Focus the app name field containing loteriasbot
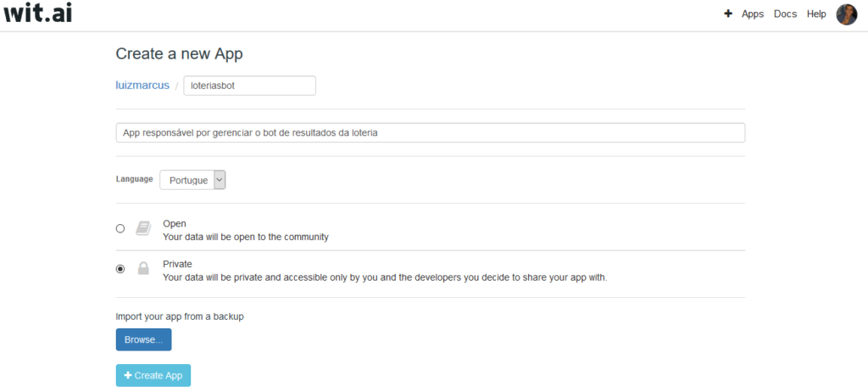Viewport: 868px width, 392px height. point(249,86)
